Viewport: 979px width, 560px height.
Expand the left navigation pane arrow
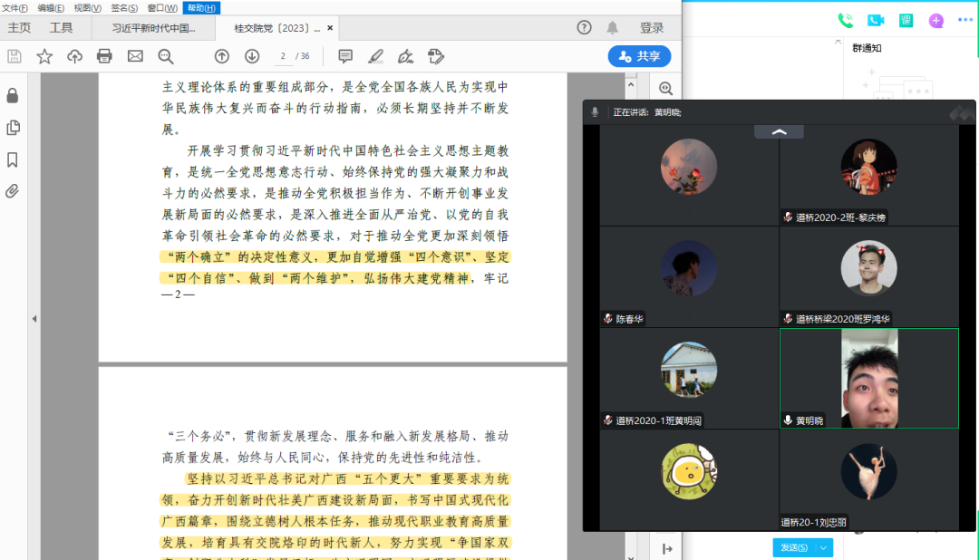click(34, 319)
